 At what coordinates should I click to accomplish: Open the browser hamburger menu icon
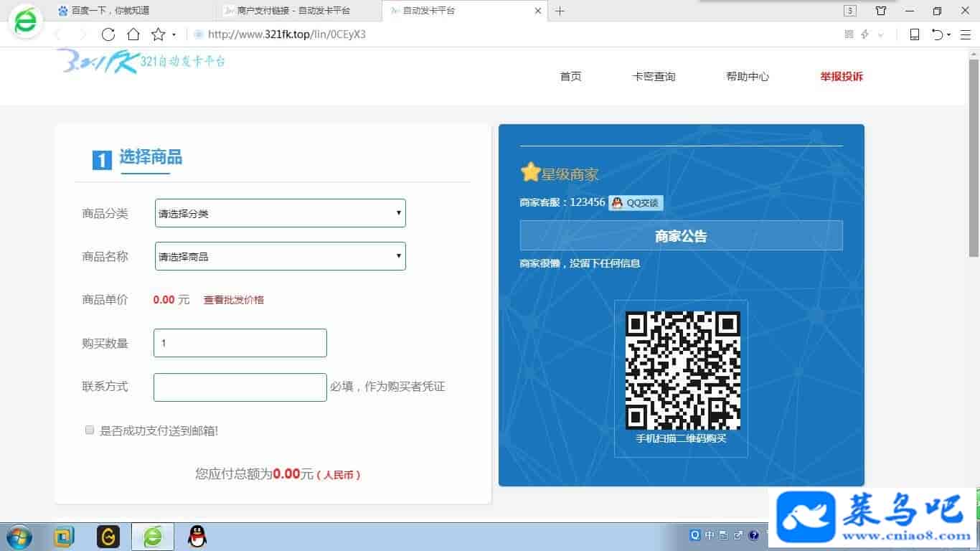[x=966, y=34]
